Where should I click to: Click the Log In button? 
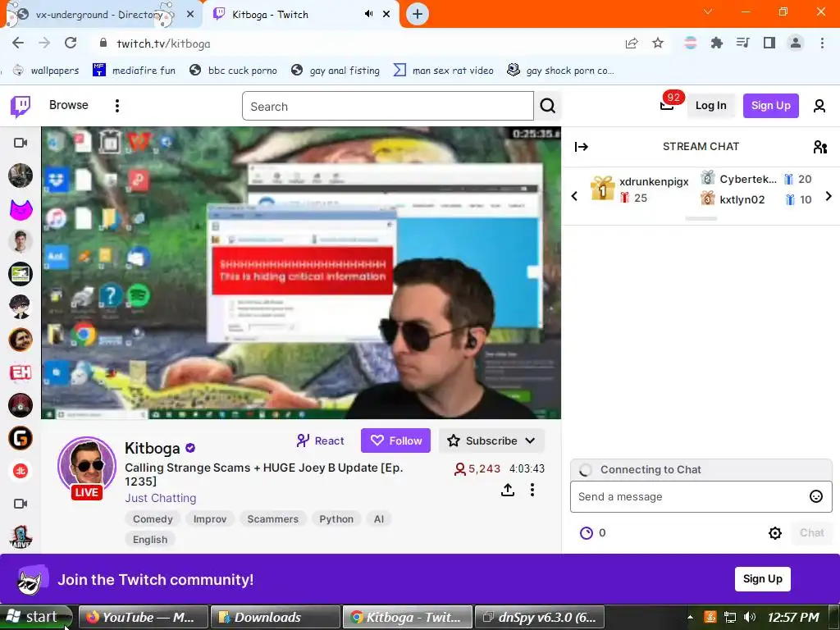pyautogui.click(x=710, y=106)
